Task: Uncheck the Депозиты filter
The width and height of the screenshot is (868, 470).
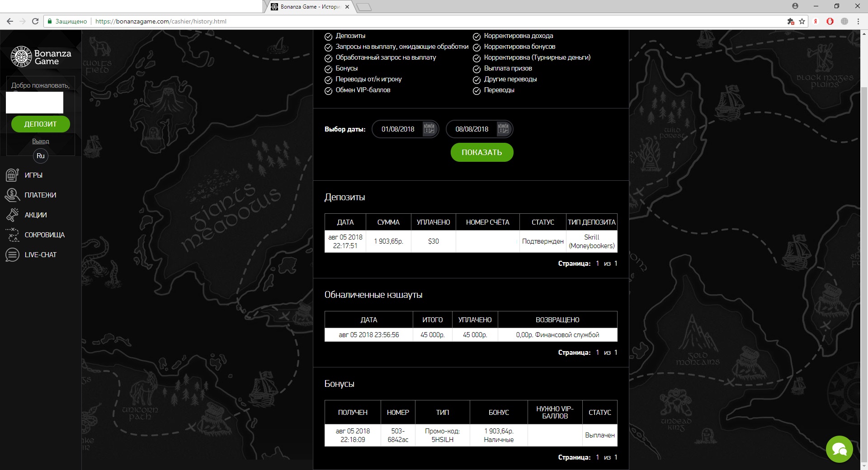Action: tap(329, 36)
